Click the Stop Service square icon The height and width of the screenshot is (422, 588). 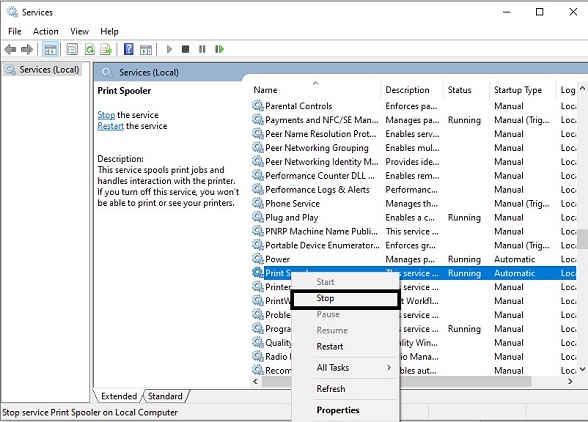(x=185, y=49)
